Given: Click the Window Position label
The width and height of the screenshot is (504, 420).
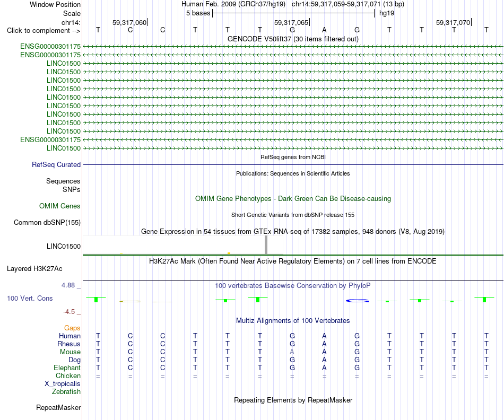Looking at the screenshot, I should click(x=55, y=4).
